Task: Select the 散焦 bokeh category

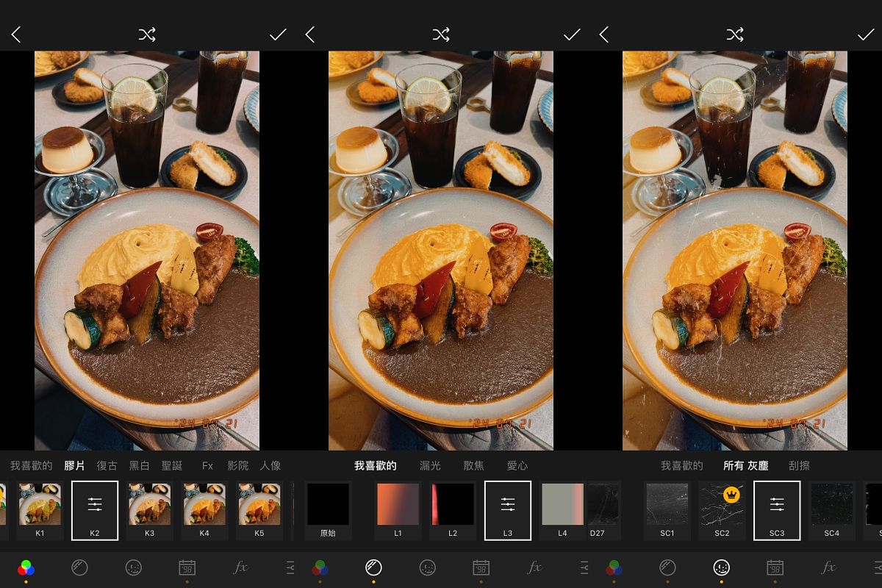Action: point(473,465)
